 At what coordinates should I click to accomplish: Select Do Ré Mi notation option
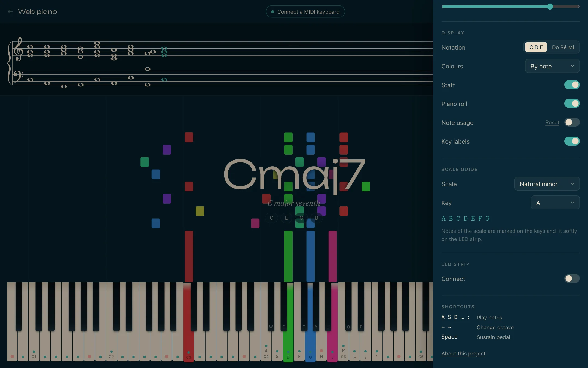(563, 47)
